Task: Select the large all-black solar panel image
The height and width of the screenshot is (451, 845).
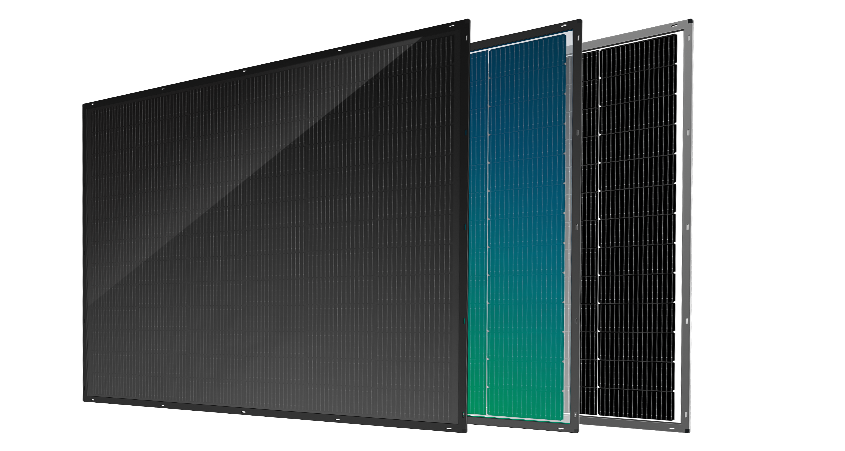Action: (x=276, y=226)
